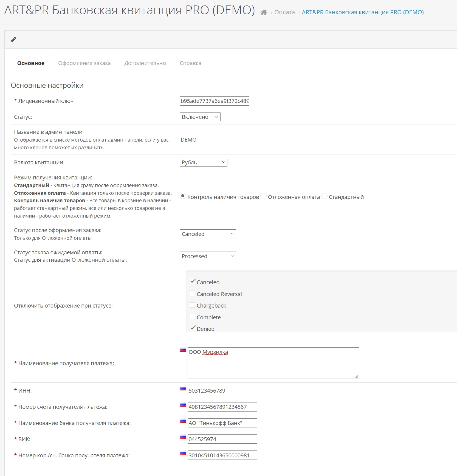
Task: Click the DEMO admin panel name field
Action: (215, 140)
